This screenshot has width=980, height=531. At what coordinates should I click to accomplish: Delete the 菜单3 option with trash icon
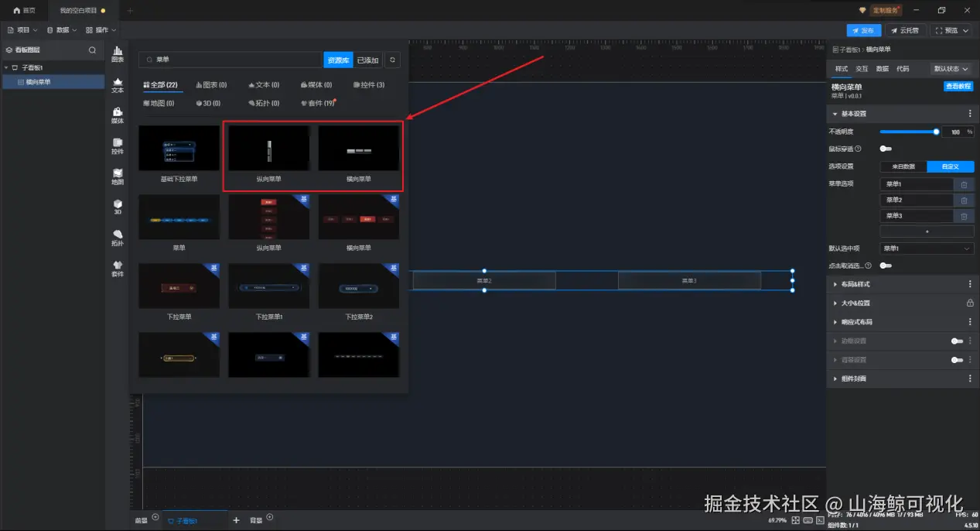964,216
